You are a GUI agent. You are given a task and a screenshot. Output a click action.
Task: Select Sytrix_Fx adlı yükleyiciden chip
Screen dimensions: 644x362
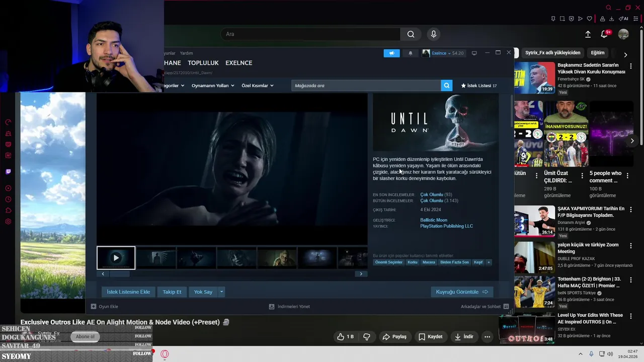tap(552, 53)
